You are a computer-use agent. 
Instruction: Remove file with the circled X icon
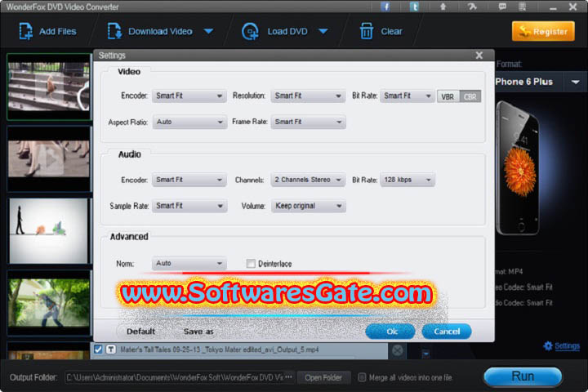(x=397, y=350)
